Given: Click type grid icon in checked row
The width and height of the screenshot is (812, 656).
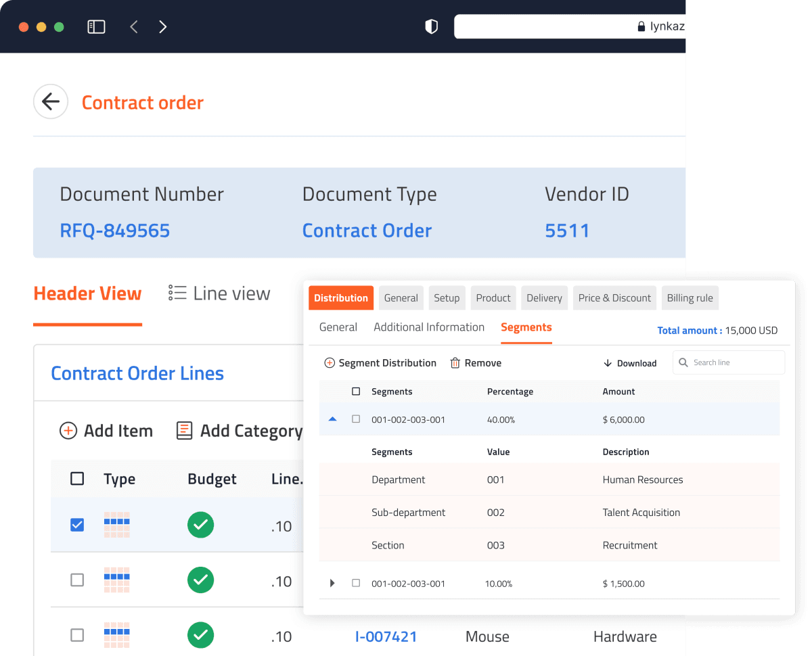Looking at the screenshot, I should 116,525.
